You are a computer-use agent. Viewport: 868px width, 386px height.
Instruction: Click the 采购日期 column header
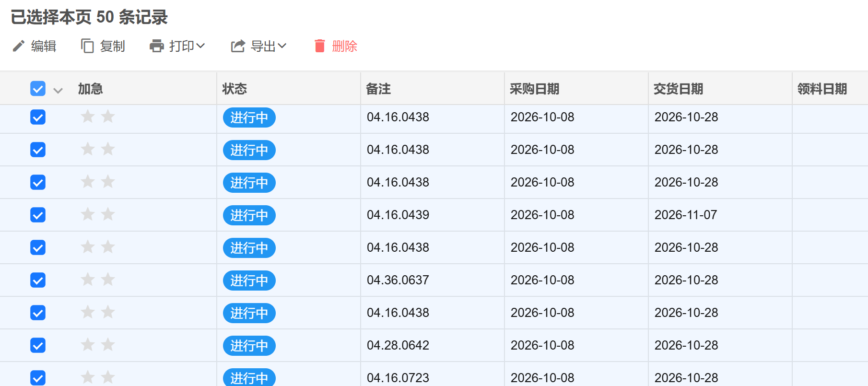tap(535, 89)
